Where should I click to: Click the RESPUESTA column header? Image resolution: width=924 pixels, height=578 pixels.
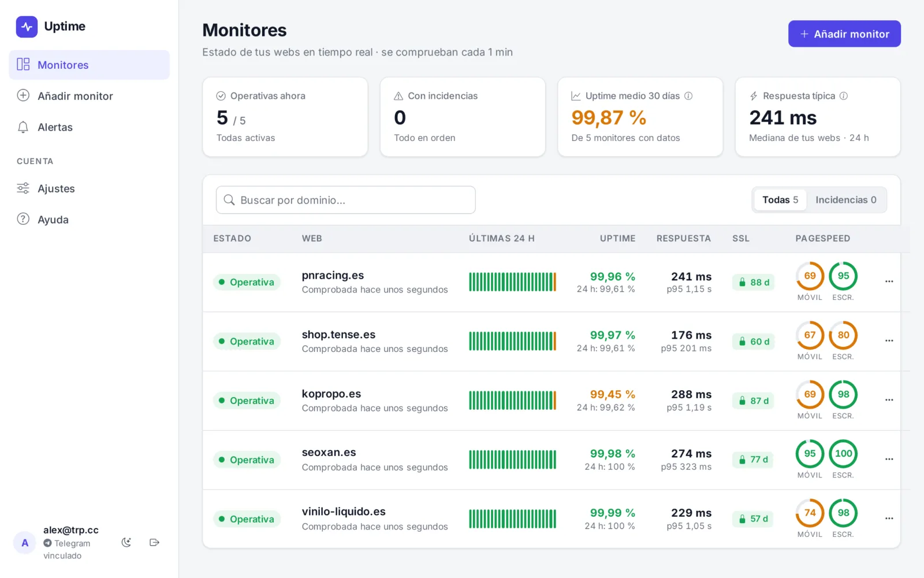[x=684, y=238]
